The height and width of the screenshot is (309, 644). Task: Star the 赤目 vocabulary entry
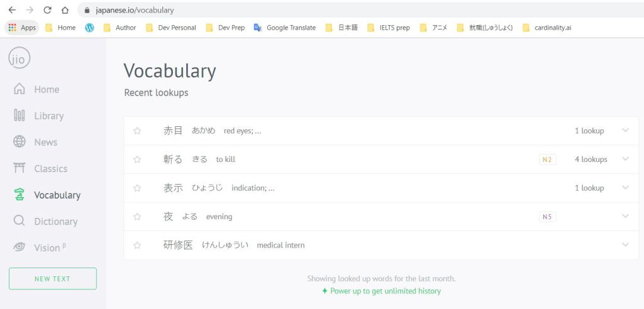click(137, 131)
